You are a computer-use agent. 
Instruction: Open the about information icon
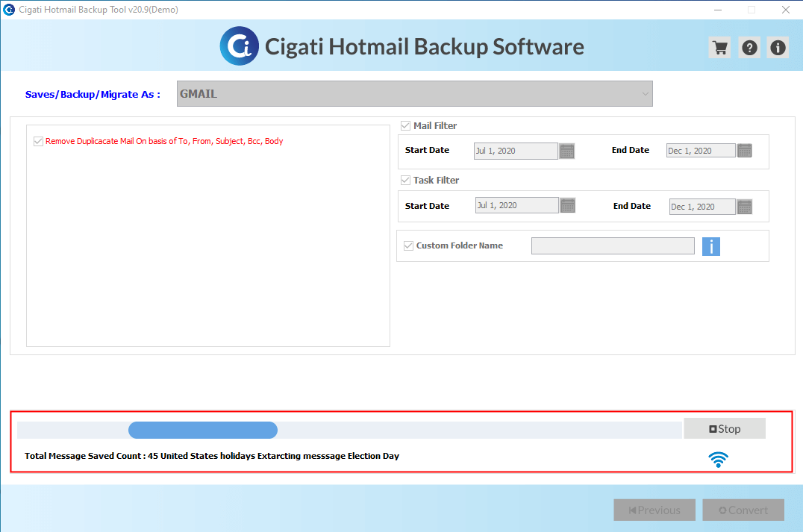[x=778, y=48]
